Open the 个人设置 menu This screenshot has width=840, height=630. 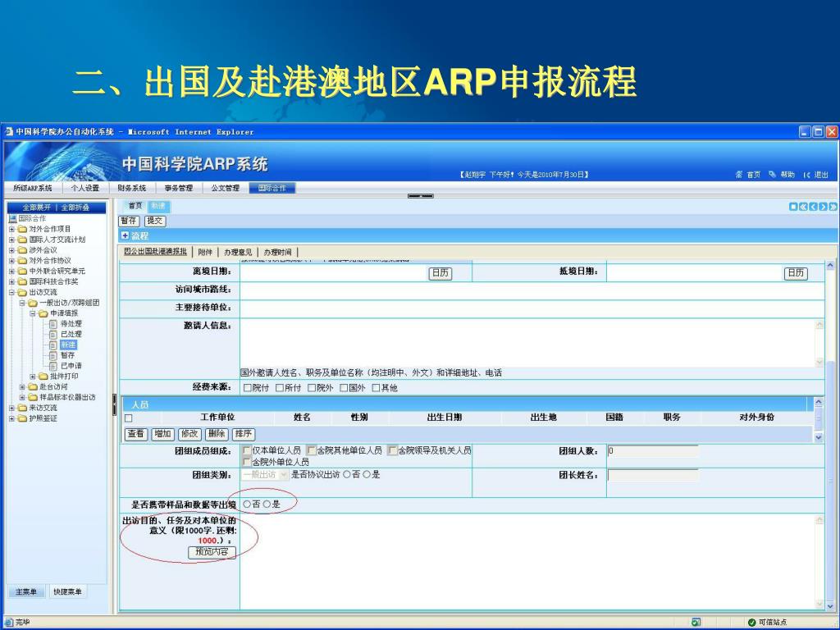(x=85, y=188)
